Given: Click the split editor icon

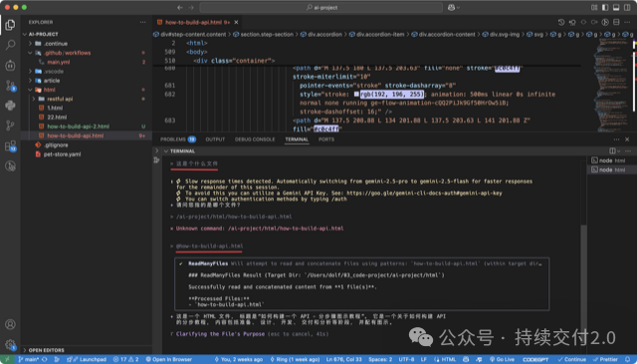Looking at the screenshot, I should [x=616, y=22].
